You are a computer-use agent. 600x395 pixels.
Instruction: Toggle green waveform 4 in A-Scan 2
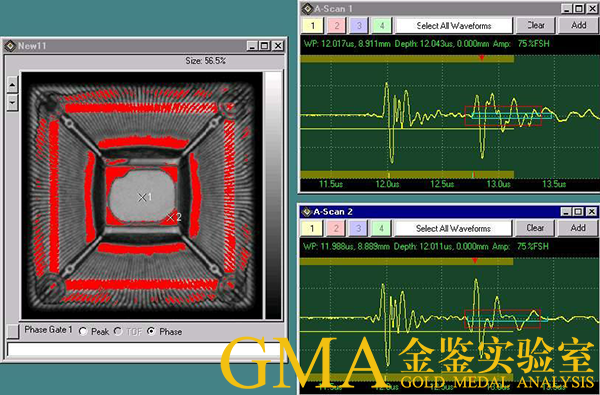coord(381,229)
